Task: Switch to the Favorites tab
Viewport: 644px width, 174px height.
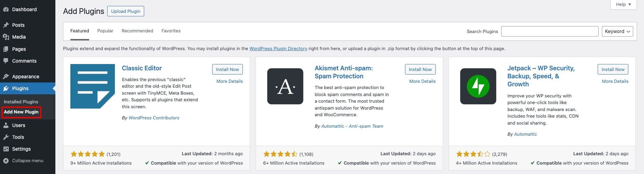Action: point(171,31)
